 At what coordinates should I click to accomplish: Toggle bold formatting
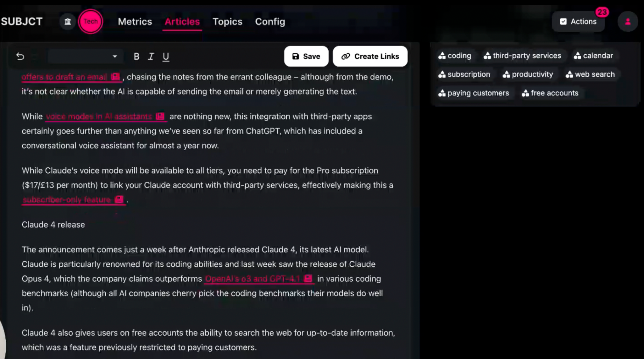(x=136, y=57)
